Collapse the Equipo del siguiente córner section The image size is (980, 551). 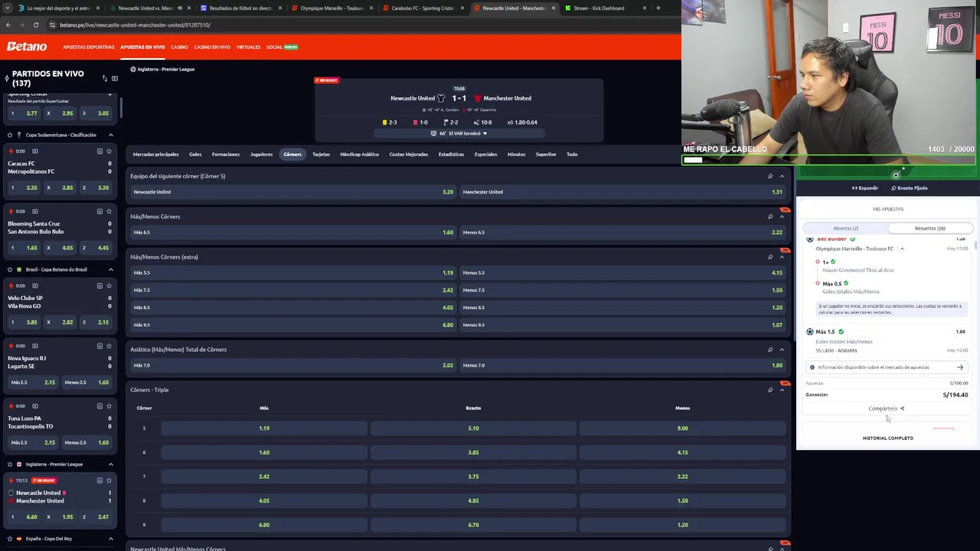tap(782, 176)
